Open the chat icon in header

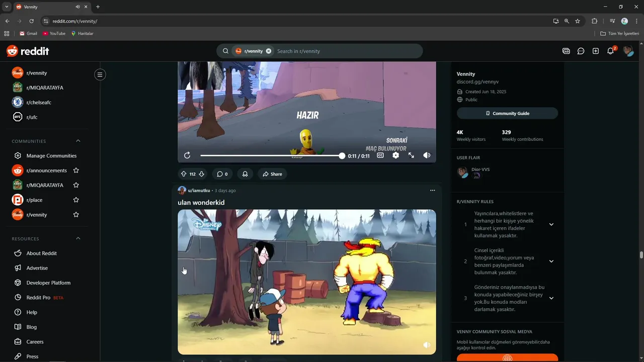point(581,51)
